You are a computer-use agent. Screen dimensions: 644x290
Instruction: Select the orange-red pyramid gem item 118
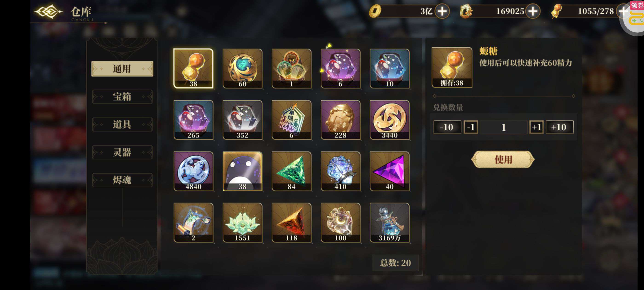tap(291, 222)
